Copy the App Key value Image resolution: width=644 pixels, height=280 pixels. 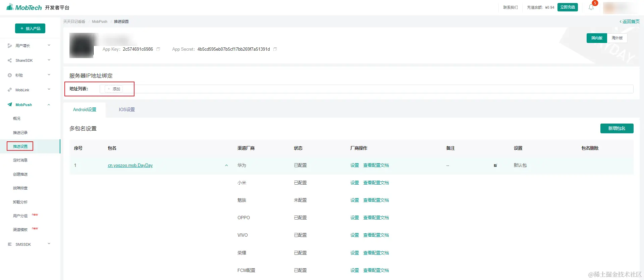(x=158, y=49)
